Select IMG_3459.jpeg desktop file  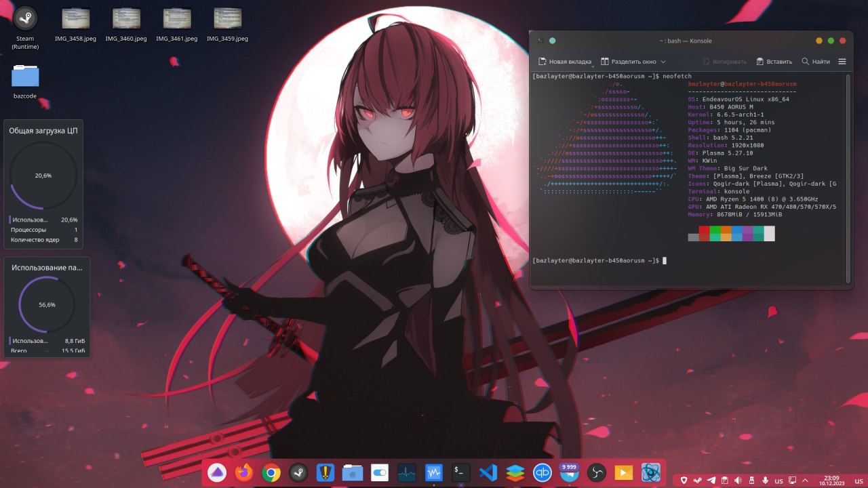pos(227,24)
